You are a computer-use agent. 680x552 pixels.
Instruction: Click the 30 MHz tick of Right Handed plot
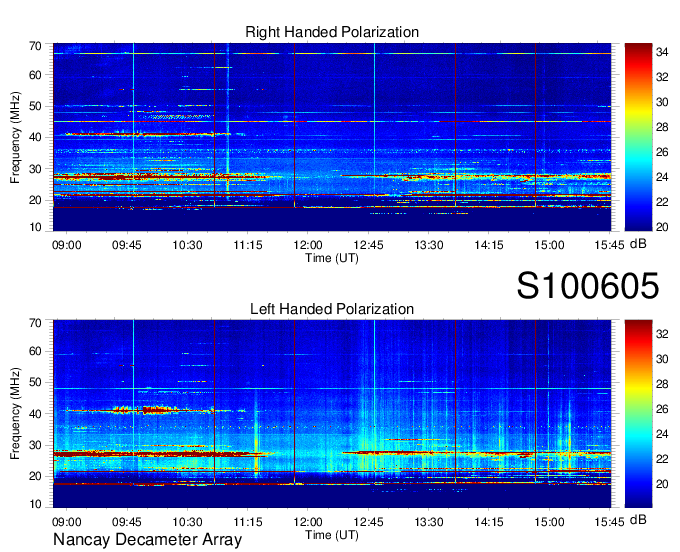[35, 169]
